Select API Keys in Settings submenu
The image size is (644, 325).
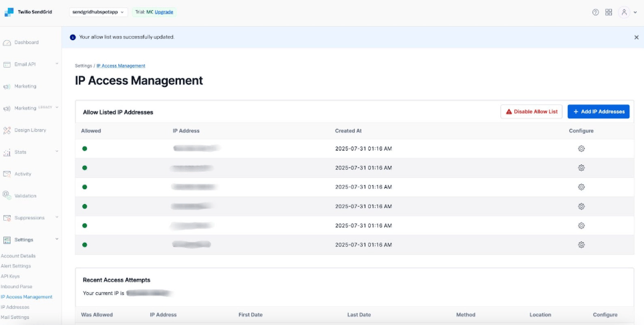[x=11, y=276]
